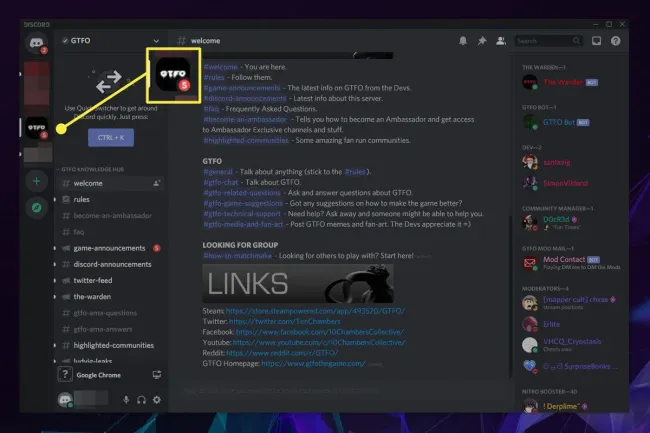Open gtfo-ama-answers channel
The height and width of the screenshot is (433, 650).
110,329
